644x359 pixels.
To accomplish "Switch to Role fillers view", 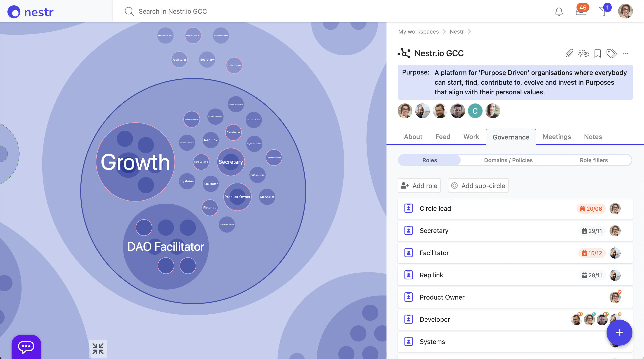I will [x=594, y=160].
